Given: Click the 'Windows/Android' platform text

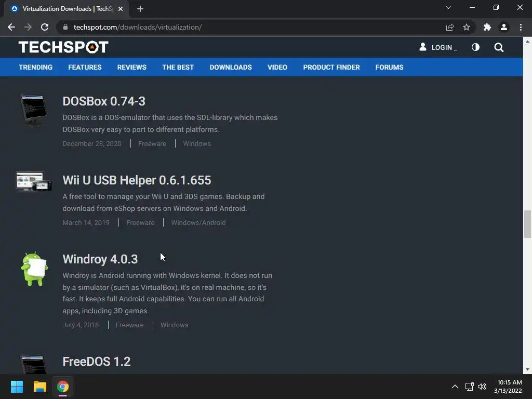Looking at the screenshot, I should point(198,222).
